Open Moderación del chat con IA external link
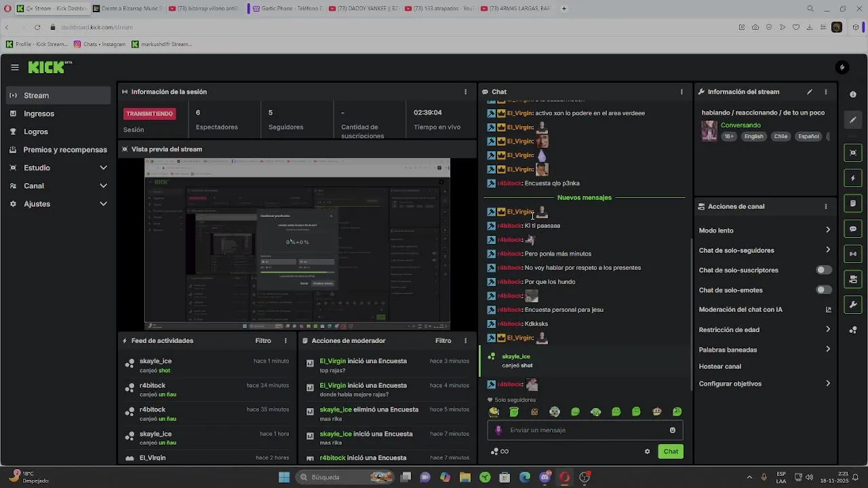 coord(828,310)
